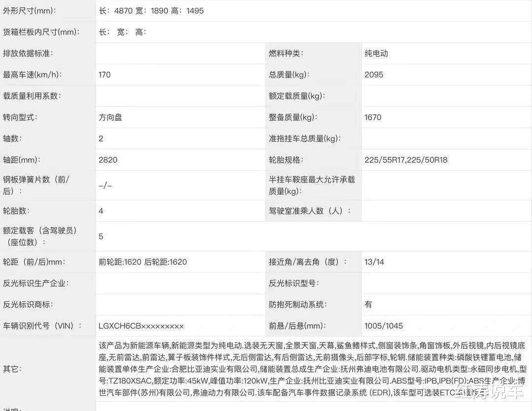Select curb weight value 1670
The image size is (532, 411).
tap(373, 117)
